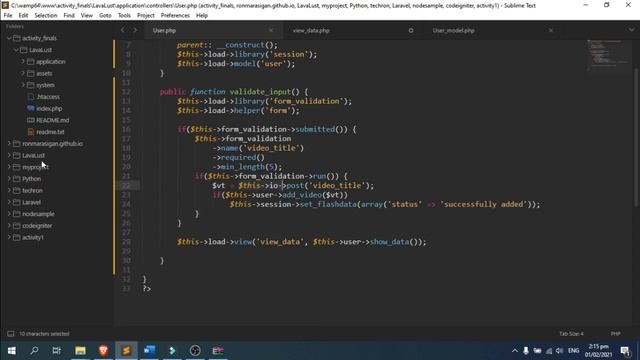The height and width of the screenshot is (360, 640).
Task: Expand the activity1 folder
Action: [9, 237]
